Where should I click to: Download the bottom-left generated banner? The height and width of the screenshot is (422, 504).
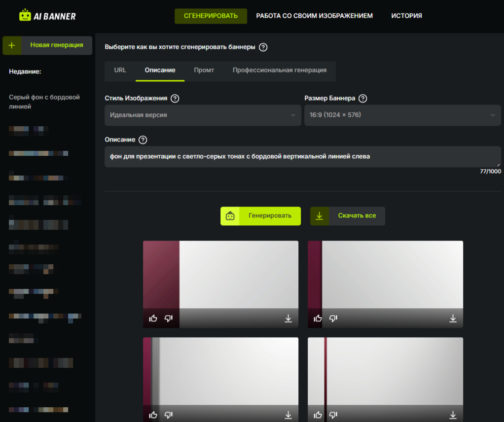[288, 415]
